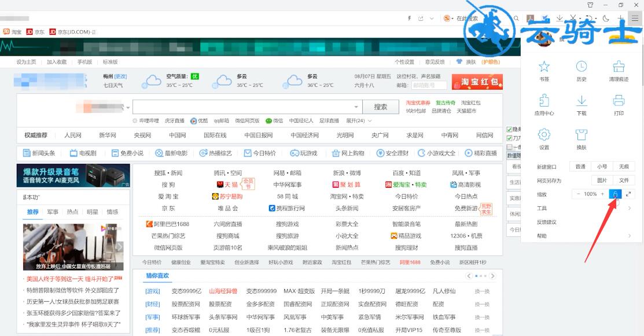Open a 小号 new window

[x=602, y=167]
